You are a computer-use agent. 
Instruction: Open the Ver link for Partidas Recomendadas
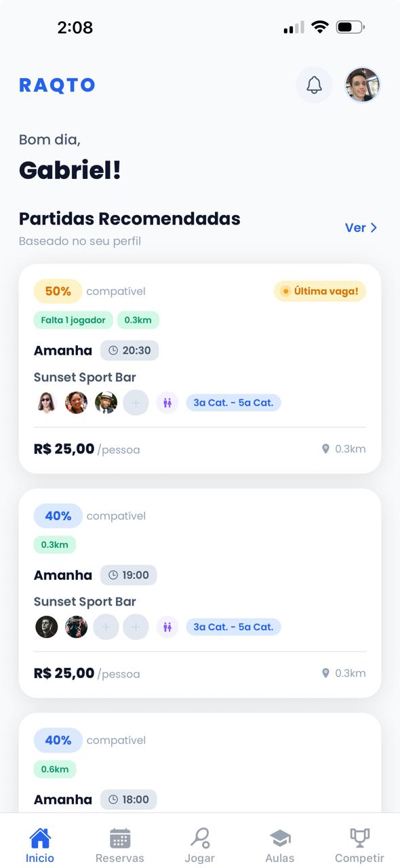click(x=360, y=228)
